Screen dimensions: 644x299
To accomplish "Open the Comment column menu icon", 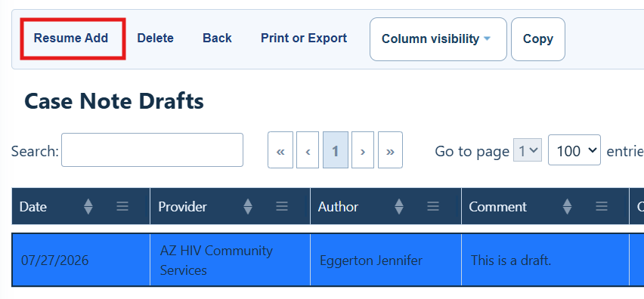I will tap(601, 206).
